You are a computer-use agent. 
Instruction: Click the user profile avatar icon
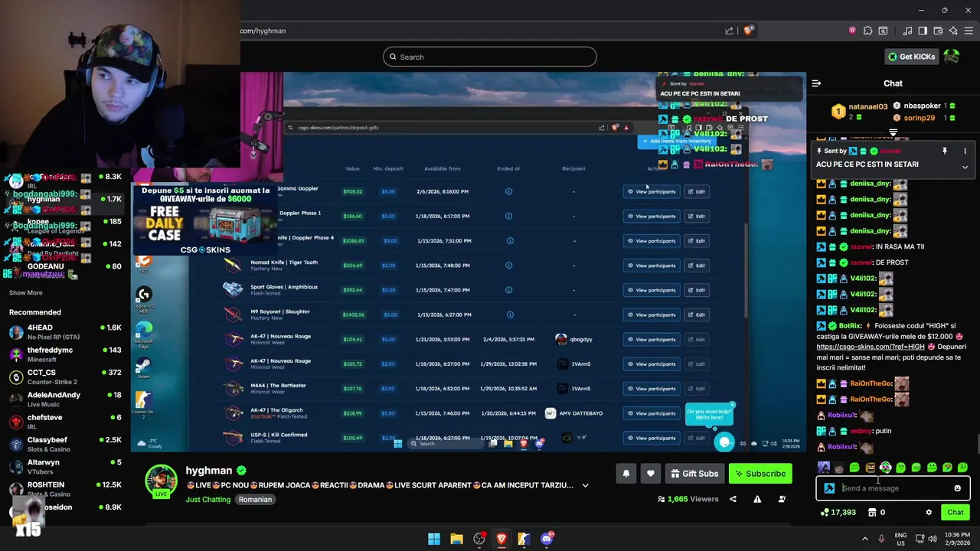point(952,57)
